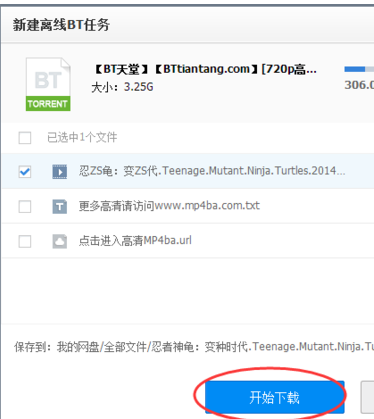The width and height of the screenshot is (374, 419).
Task: Click the URL file icon beside MP4ba.url
Action: pos(60,241)
